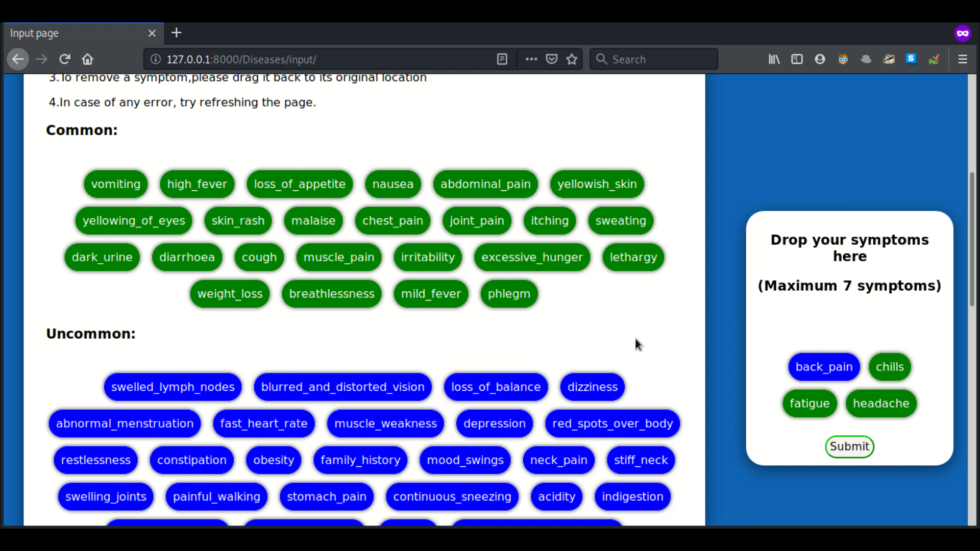Open Firefox account avatar icon
The image size is (980, 551).
(x=820, y=59)
